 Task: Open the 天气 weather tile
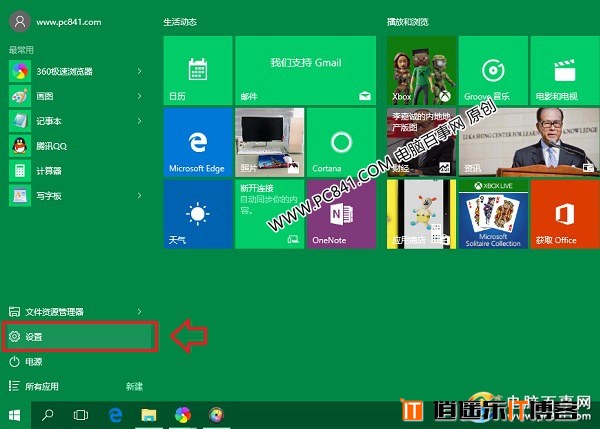[198, 214]
